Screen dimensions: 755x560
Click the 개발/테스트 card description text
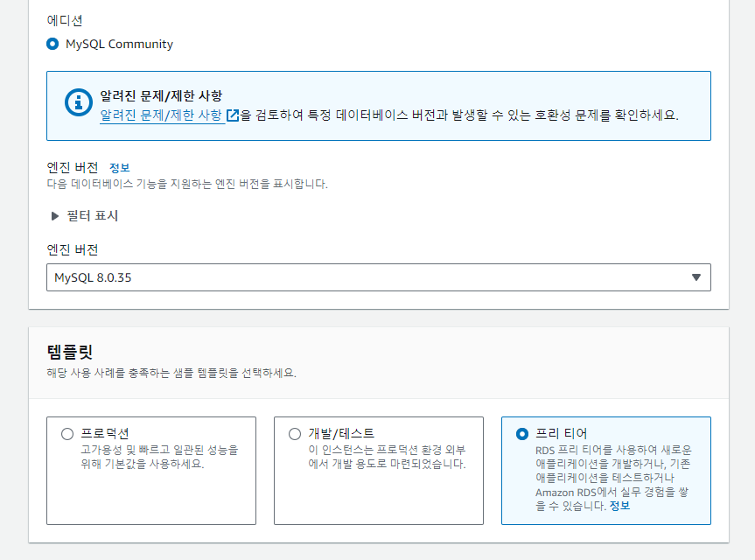tap(388, 457)
